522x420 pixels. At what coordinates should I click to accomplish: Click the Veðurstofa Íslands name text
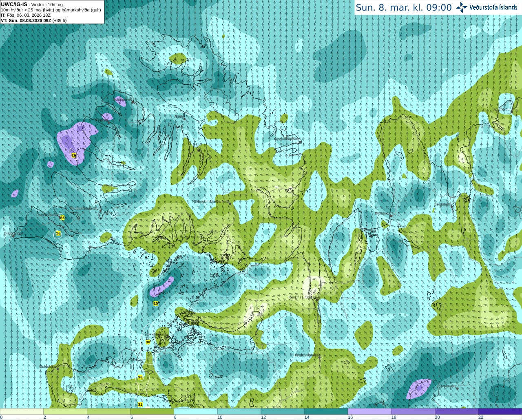coord(493,7)
